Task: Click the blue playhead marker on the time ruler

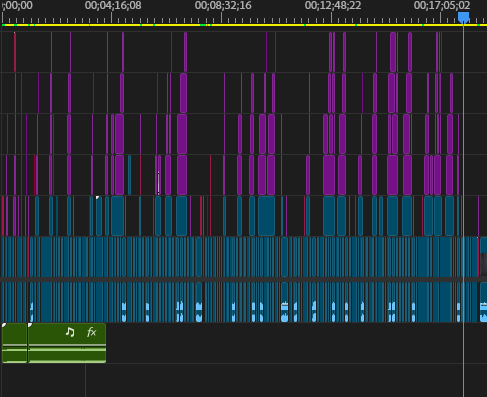Action: (463, 17)
